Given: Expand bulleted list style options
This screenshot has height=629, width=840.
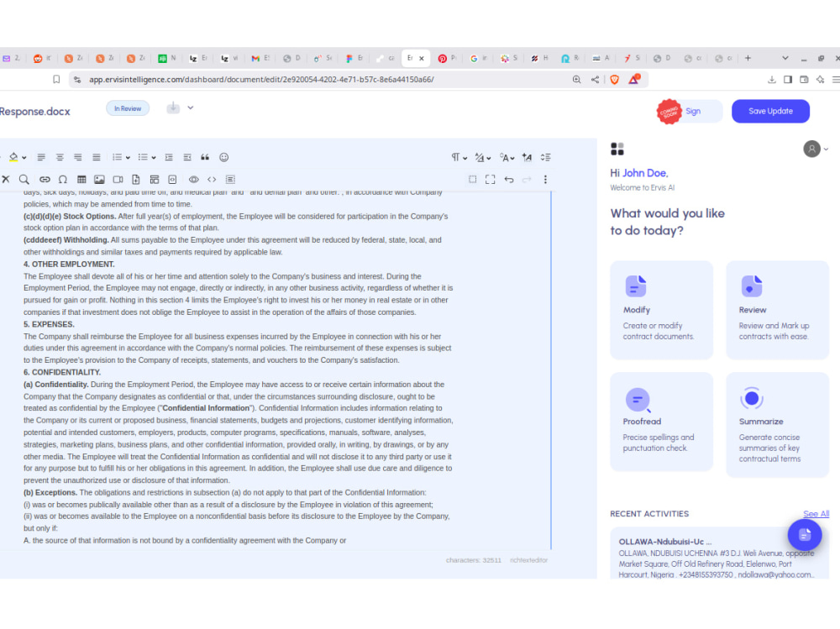Looking at the screenshot, I should tap(154, 158).
